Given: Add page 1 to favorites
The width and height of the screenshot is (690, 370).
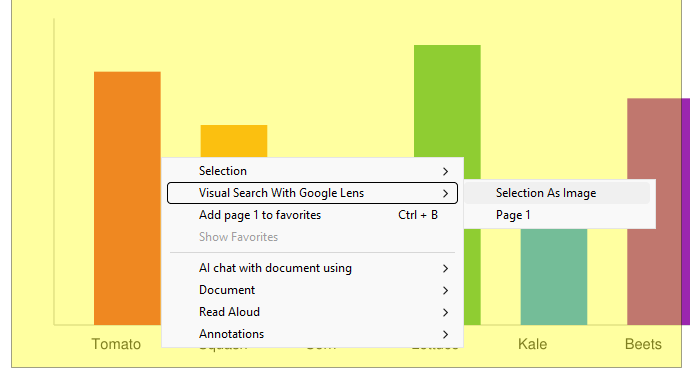Looking at the screenshot, I should point(312,215).
